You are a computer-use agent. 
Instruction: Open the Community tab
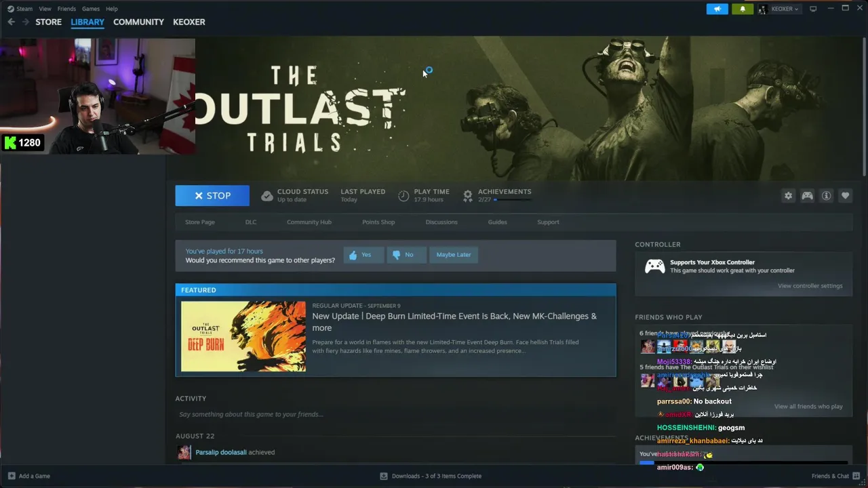click(138, 22)
